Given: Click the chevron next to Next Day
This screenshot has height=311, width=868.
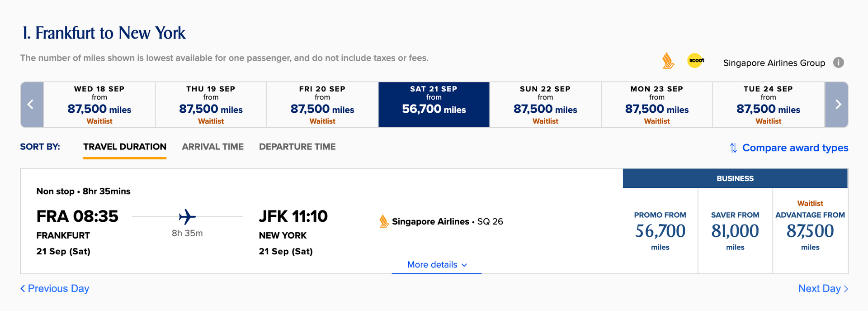Looking at the screenshot, I should pyautogui.click(x=846, y=288).
